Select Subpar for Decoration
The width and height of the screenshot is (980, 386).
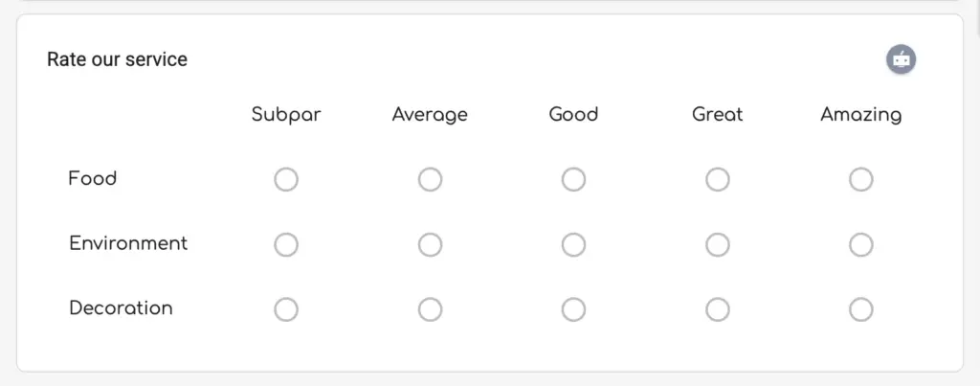[x=286, y=309]
